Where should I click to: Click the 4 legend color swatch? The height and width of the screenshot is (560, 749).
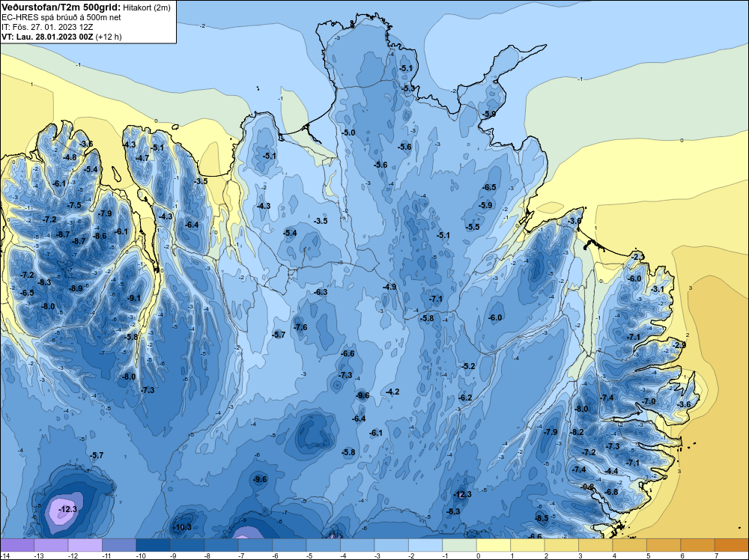point(630,545)
